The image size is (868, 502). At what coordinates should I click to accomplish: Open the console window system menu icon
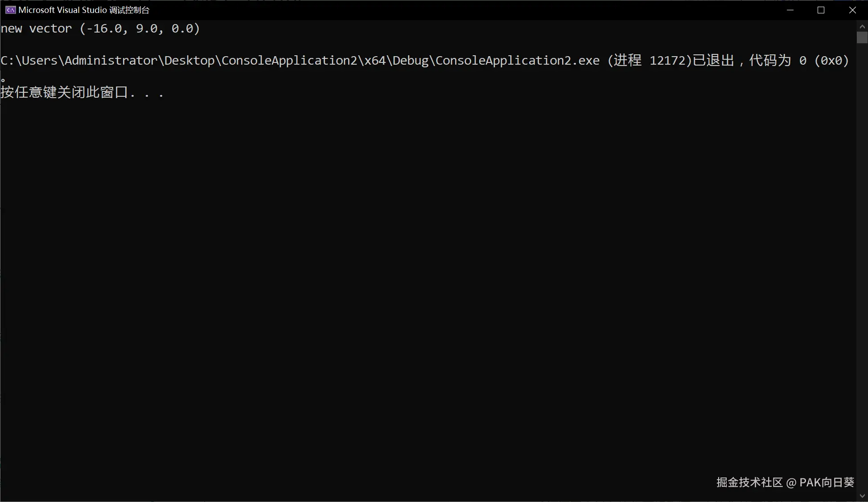tap(10, 10)
